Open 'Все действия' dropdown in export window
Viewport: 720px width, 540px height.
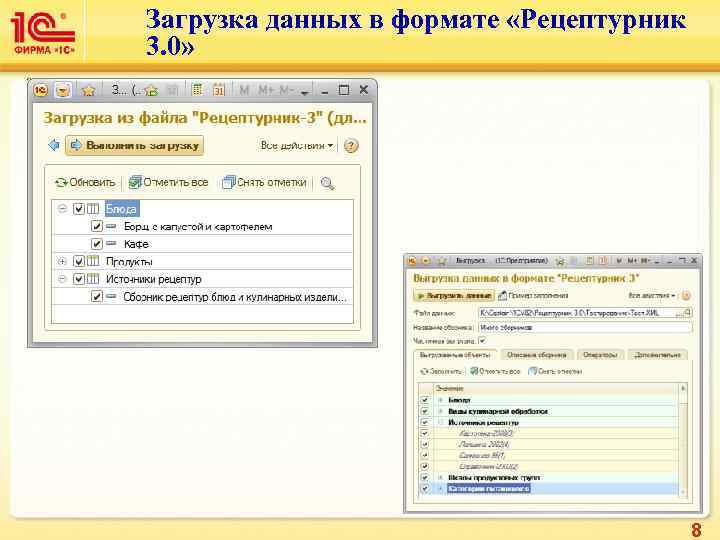tap(652, 296)
